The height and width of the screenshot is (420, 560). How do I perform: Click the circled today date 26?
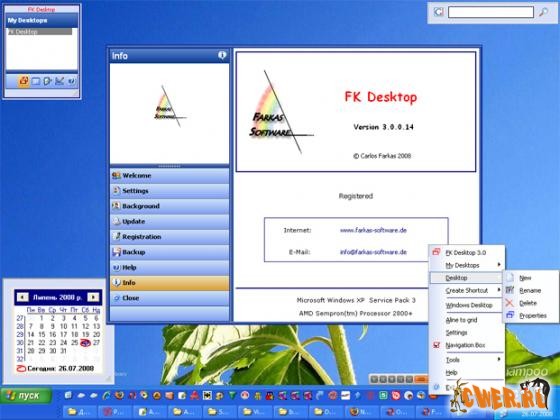click(x=85, y=343)
